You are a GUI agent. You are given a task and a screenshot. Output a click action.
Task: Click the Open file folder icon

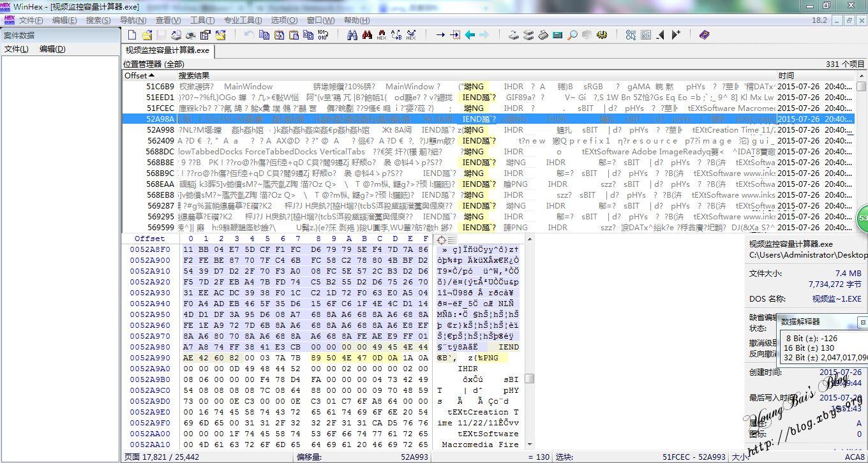147,35
